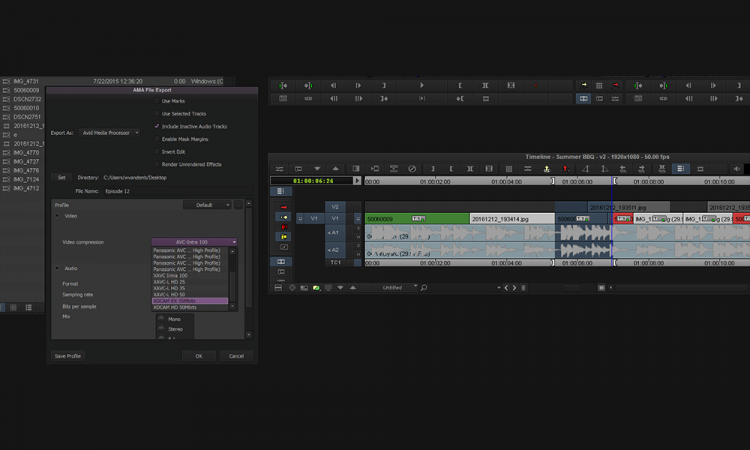
Task: Click the yellow Splice-In arrow in the monitor toolbar
Action: click(x=583, y=86)
